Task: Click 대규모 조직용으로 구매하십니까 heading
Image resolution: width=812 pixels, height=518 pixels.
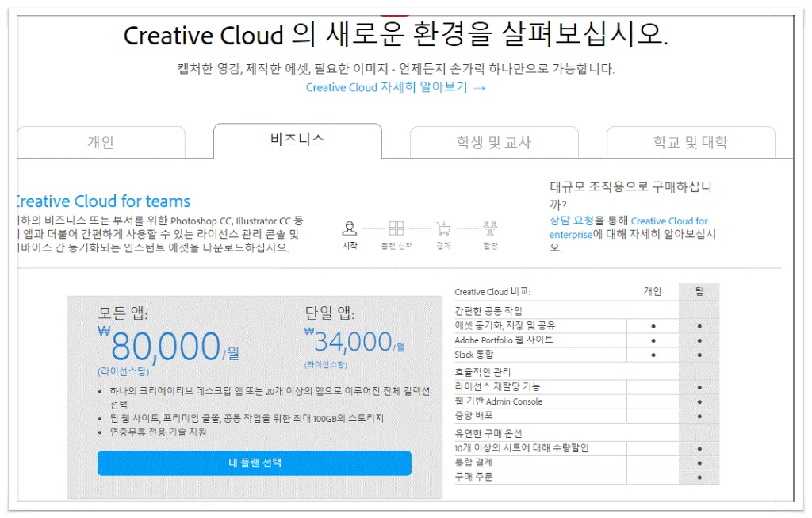Action: click(x=630, y=195)
